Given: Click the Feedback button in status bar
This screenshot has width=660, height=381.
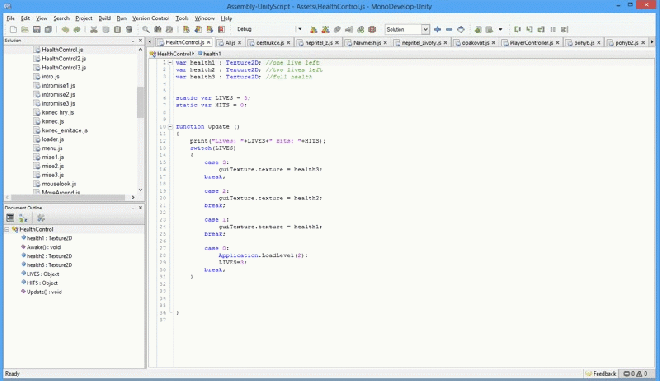Looking at the screenshot, I should (x=601, y=373).
